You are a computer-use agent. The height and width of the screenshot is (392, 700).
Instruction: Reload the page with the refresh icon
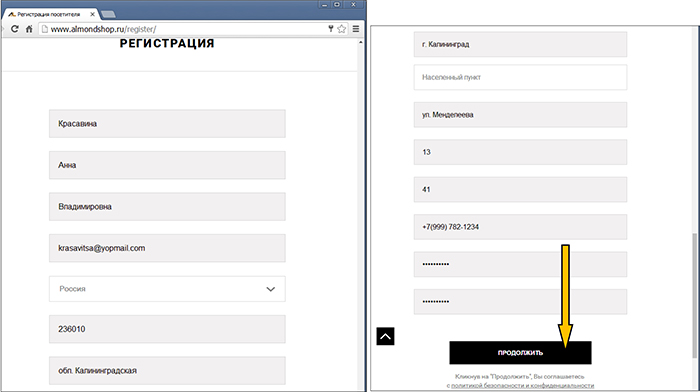pyautogui.click(x=15, y=29)
